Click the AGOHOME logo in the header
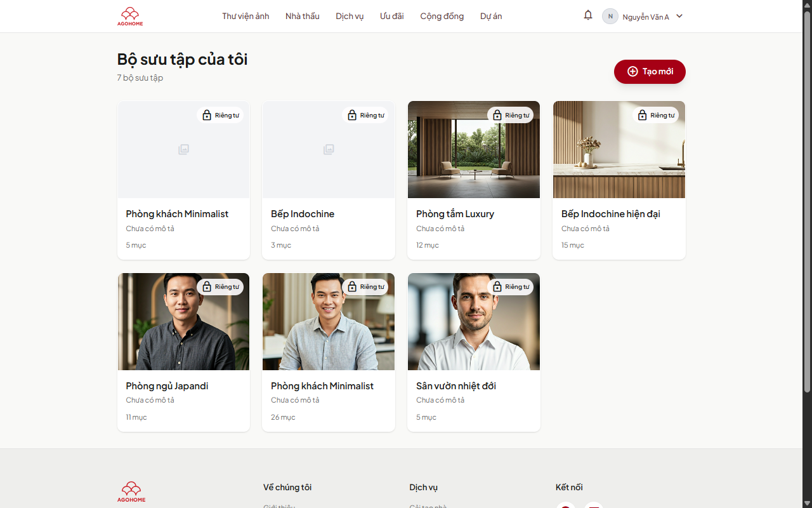 (130, 17)
